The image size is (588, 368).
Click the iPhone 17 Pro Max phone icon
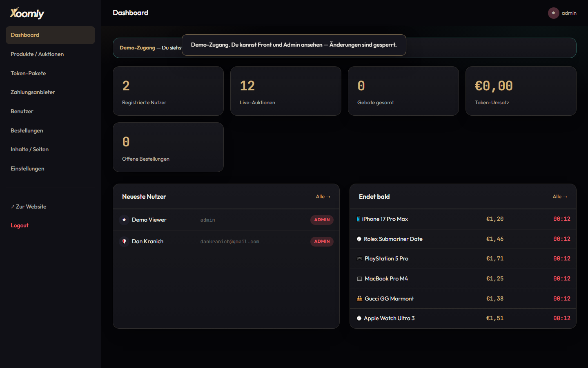point(358,219)
